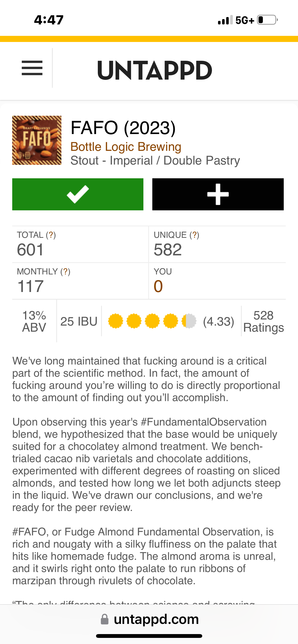Tap the battery indicator in status bar

[267, 20]
